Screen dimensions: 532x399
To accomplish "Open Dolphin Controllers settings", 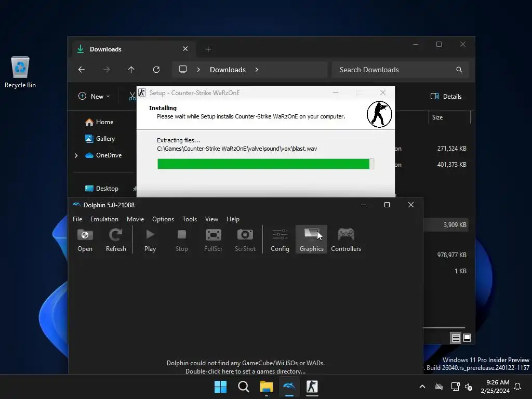I will pos(345,240).
